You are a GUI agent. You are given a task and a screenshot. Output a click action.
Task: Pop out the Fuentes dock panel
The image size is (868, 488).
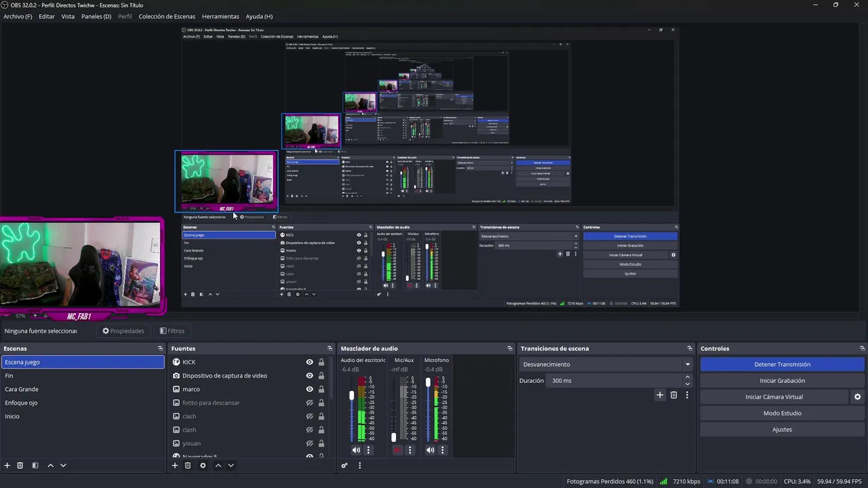(330, 348)
